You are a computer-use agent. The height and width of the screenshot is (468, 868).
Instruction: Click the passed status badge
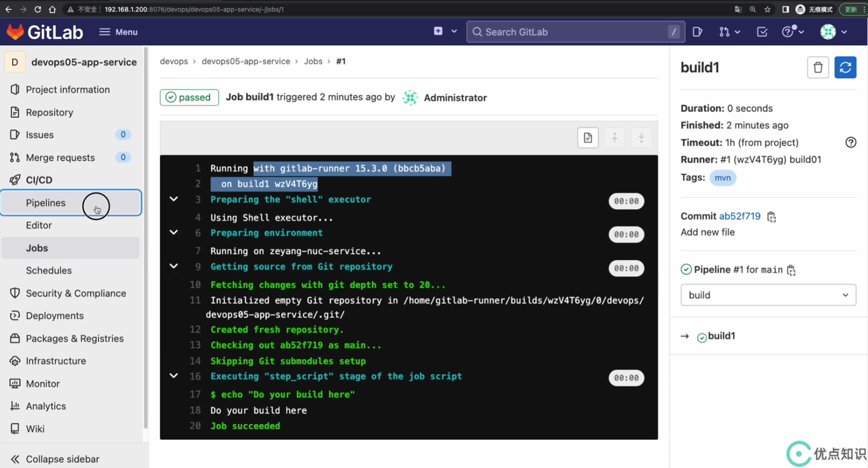189,97
